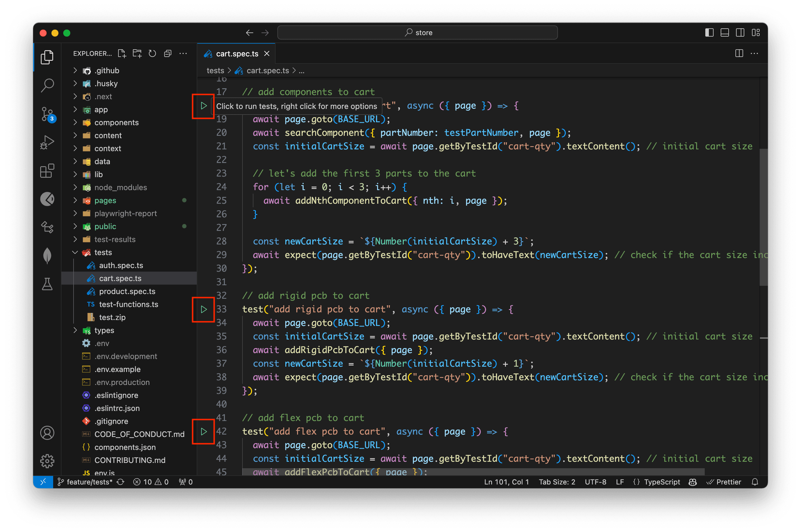
Task: Open editor more actions ellipsis
Action: pyautogui.click(x=754, y=53)
